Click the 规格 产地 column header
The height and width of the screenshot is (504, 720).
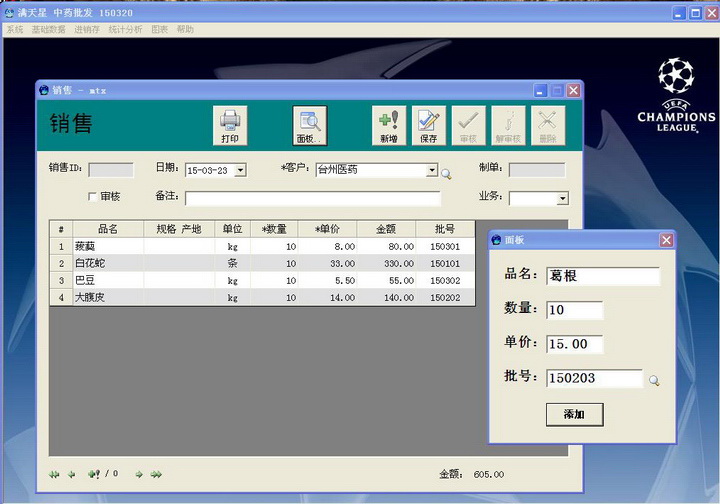pyautogui.click(x=179, y=229)
